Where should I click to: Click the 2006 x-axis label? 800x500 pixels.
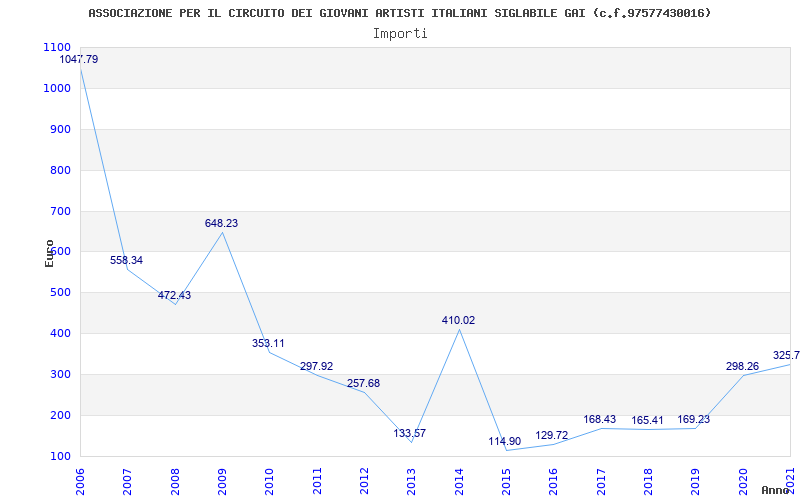pyautogui.click(x=80, y=481)
